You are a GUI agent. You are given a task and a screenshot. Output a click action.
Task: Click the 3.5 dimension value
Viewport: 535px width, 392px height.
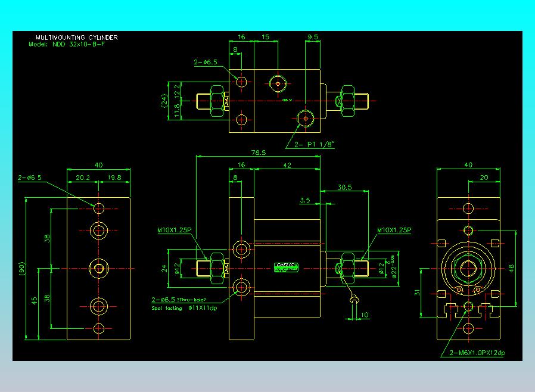tap(305, 200)
